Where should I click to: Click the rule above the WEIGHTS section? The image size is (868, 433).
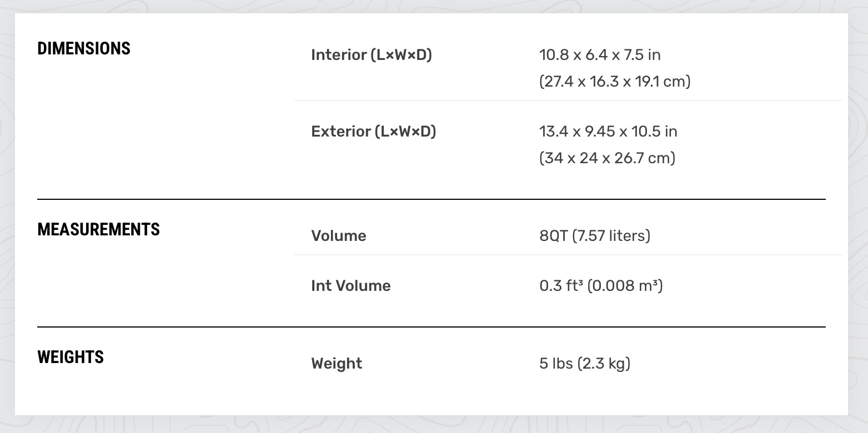432,327
